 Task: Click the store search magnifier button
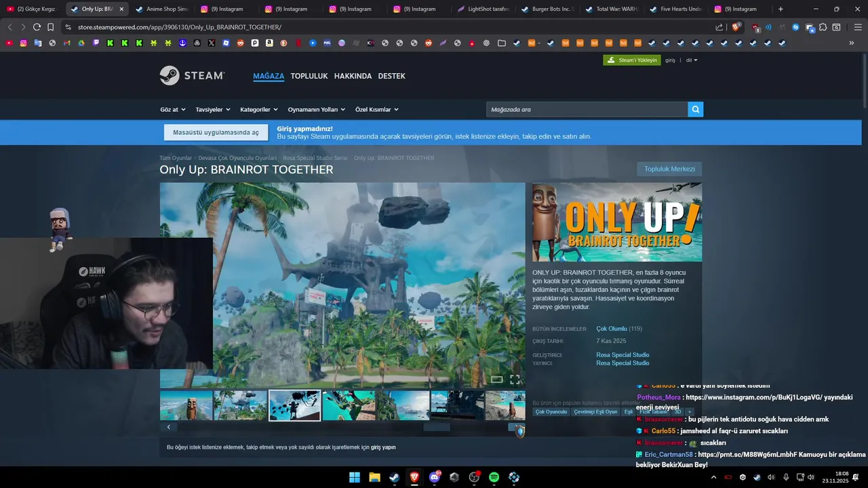695,109
